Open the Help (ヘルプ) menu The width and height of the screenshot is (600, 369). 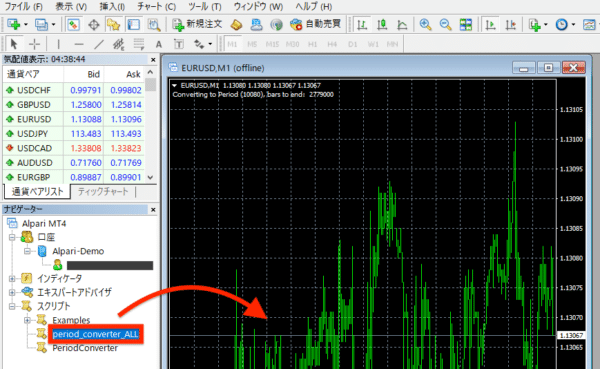coord(314,7)
